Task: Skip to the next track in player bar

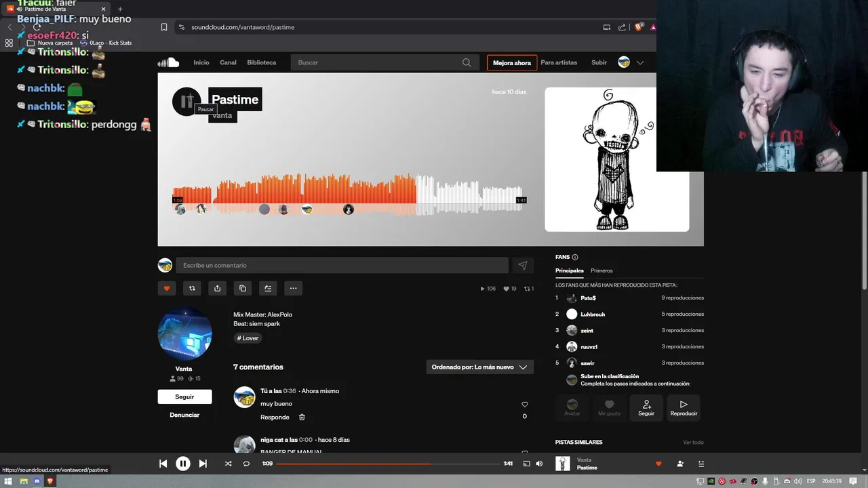Action: (x=203, y=464)
